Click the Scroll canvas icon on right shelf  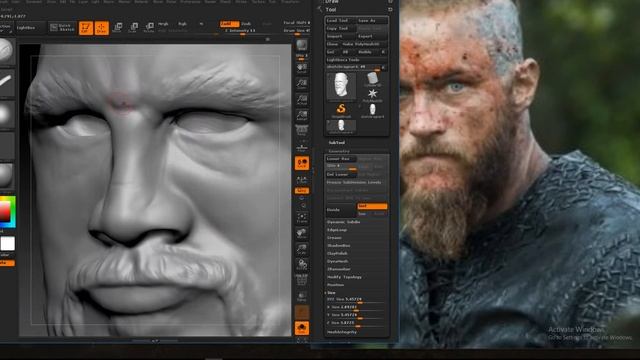(x=302, y=69)
